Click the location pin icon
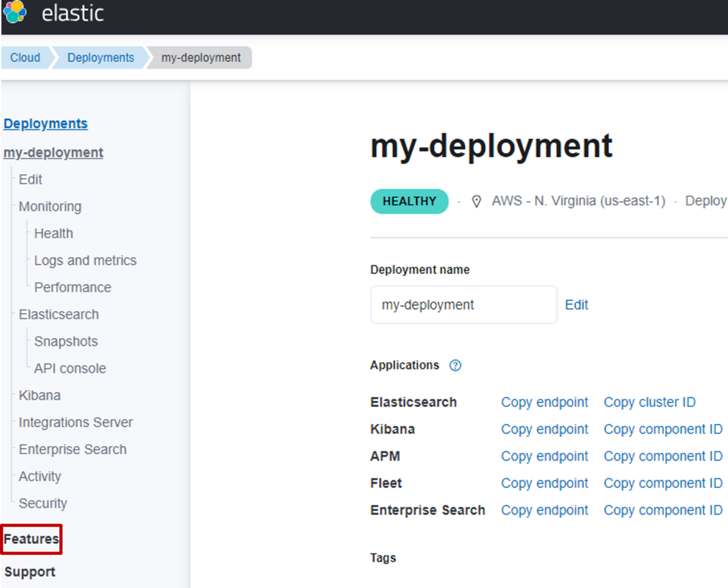Screen dimensions: 728x588 [477, 201]
